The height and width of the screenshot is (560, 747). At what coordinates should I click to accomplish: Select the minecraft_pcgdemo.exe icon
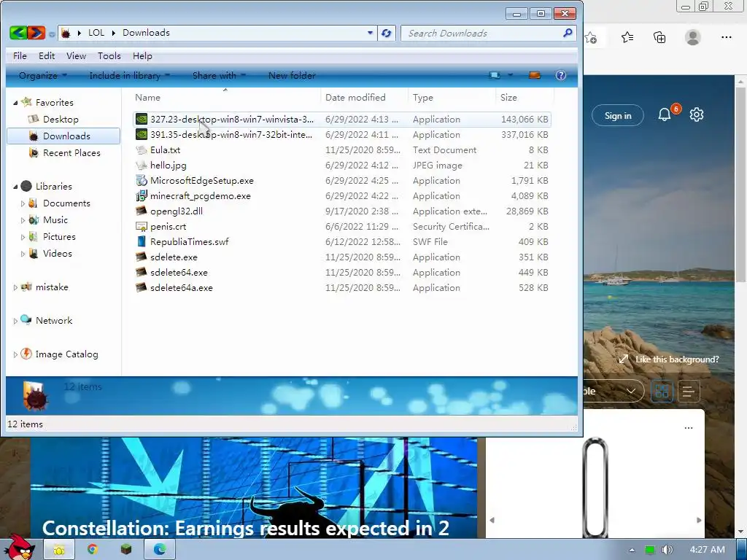(142, 195)
